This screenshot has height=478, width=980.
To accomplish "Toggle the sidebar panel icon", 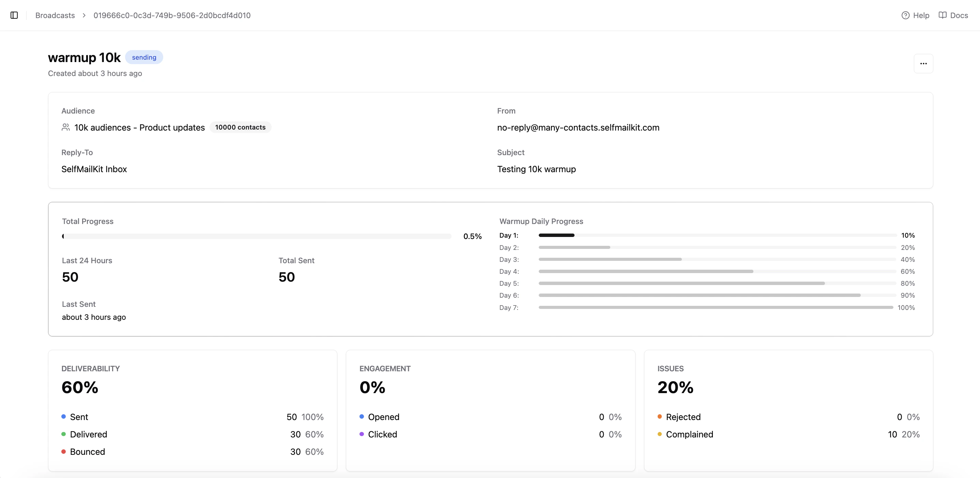I will [x=14, y=15].
